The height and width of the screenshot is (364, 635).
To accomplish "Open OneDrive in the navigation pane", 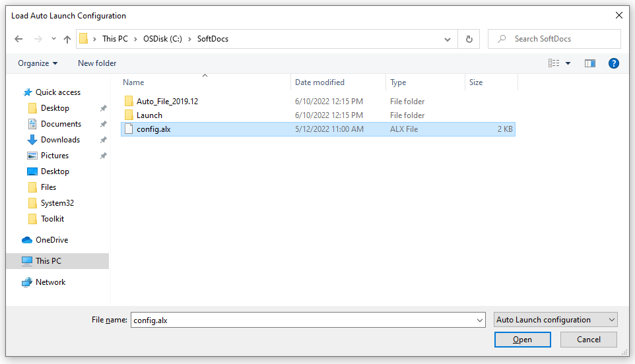I will (x=51, y=240).
